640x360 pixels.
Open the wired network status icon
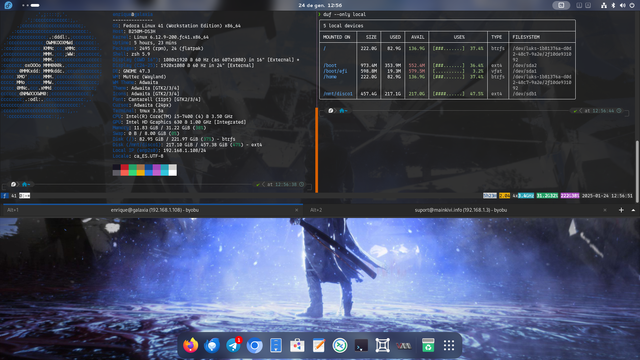point(604,5)
